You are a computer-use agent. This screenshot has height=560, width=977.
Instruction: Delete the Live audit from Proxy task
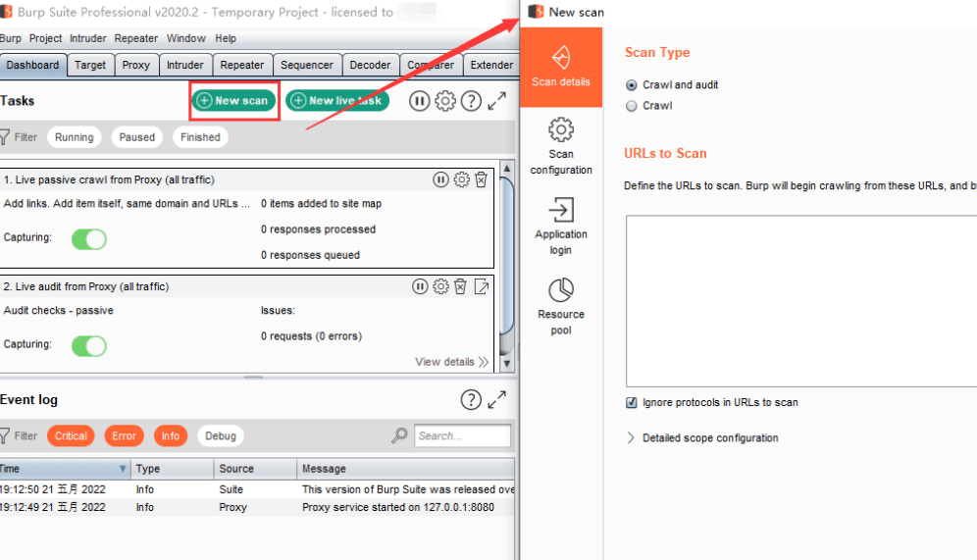point(460,286)
